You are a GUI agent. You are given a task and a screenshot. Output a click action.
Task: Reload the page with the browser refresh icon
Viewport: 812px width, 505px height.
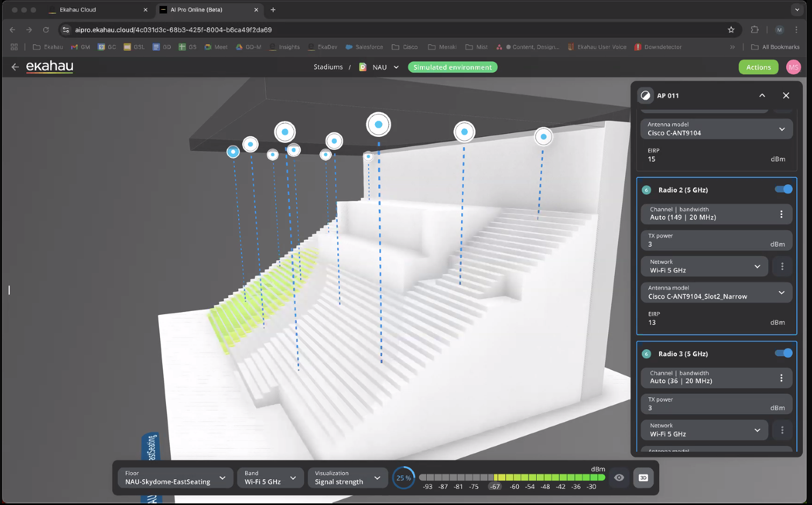(46, 30)
